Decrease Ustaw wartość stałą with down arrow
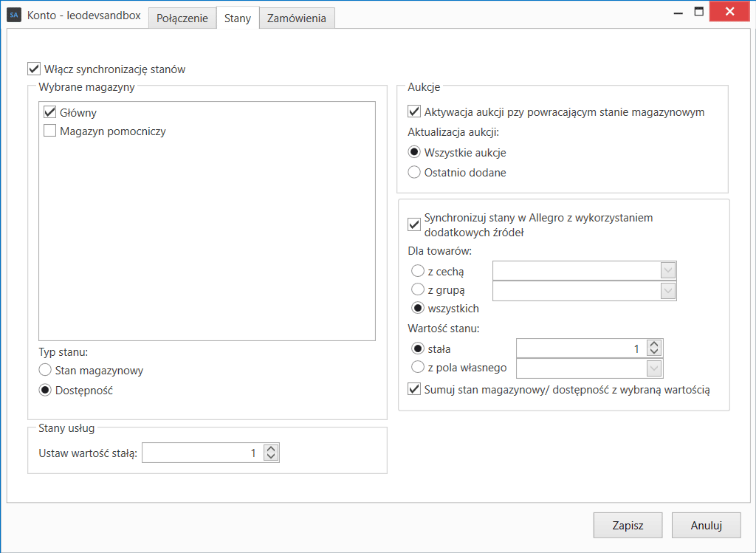Image resolution: width=756 pixels, height=553 pixels. coord(271,456)
